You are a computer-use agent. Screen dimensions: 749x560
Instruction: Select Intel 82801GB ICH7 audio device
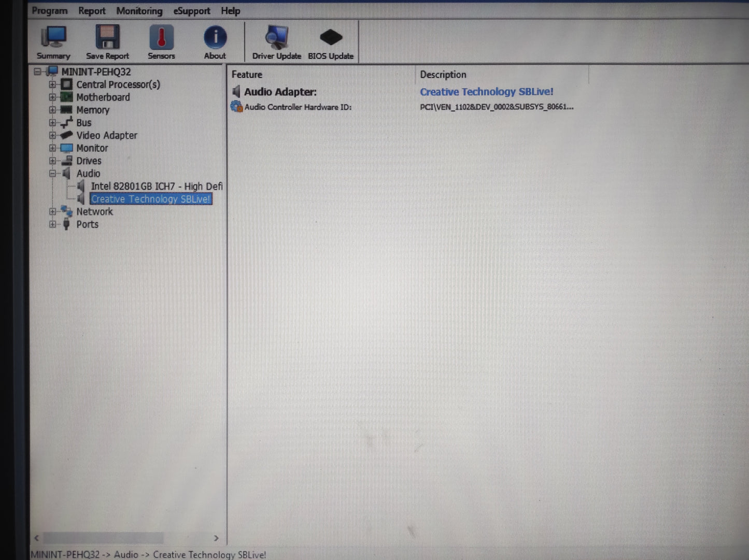click(x=156, y=186)
